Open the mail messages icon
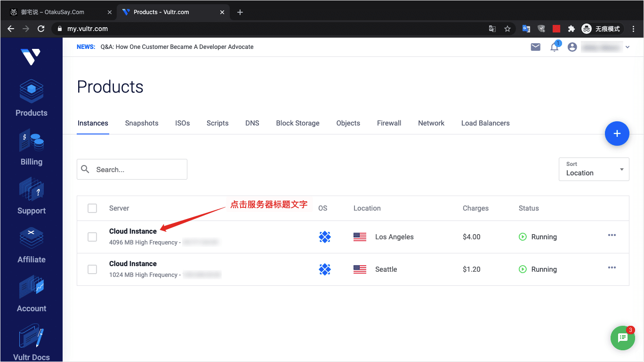The width and height of the screenshot is (644, 362). click(x=536, y=47)
